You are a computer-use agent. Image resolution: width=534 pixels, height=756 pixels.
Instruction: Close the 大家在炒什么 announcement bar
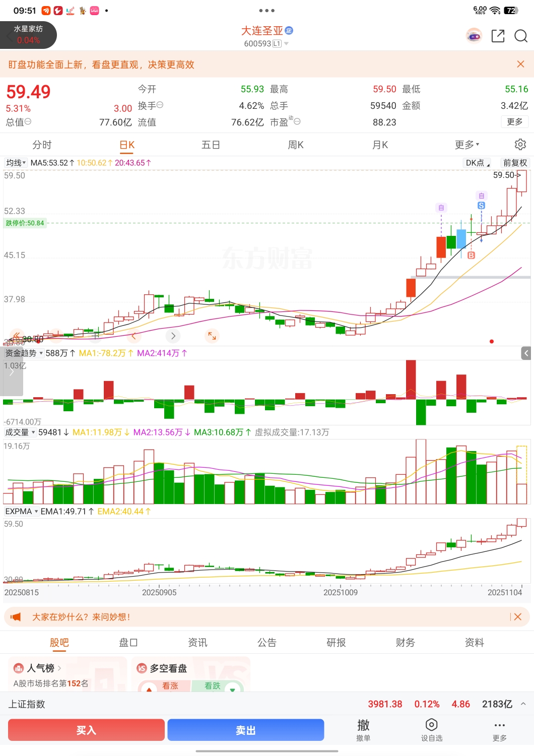517,617
